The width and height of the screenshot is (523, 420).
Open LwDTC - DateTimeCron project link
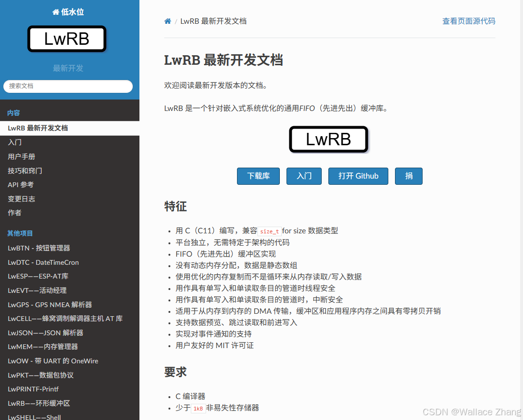point(69,262)
